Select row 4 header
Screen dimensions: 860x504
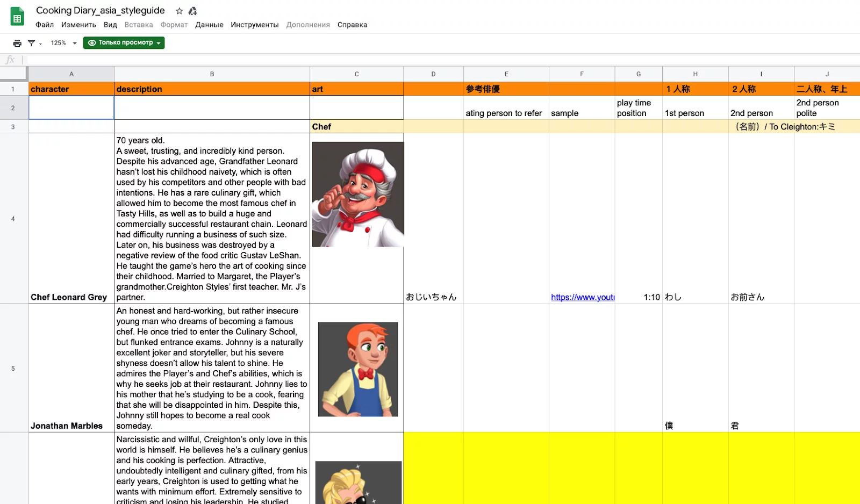[13, 219]
